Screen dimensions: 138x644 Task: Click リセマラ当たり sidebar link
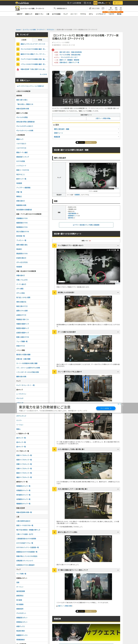click(x=21, y=144)
